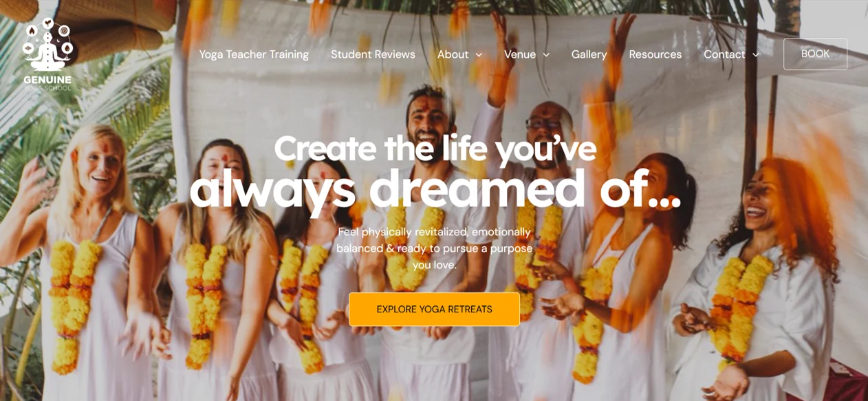Click the GENUINE Yoga School logo text
868x401 pixels.
47,83
